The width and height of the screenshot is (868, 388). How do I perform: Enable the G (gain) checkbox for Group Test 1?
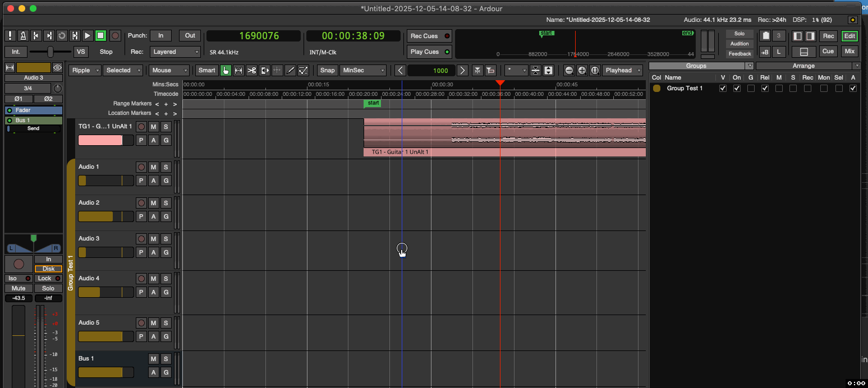pyautogui.click(x=751, y=89)
